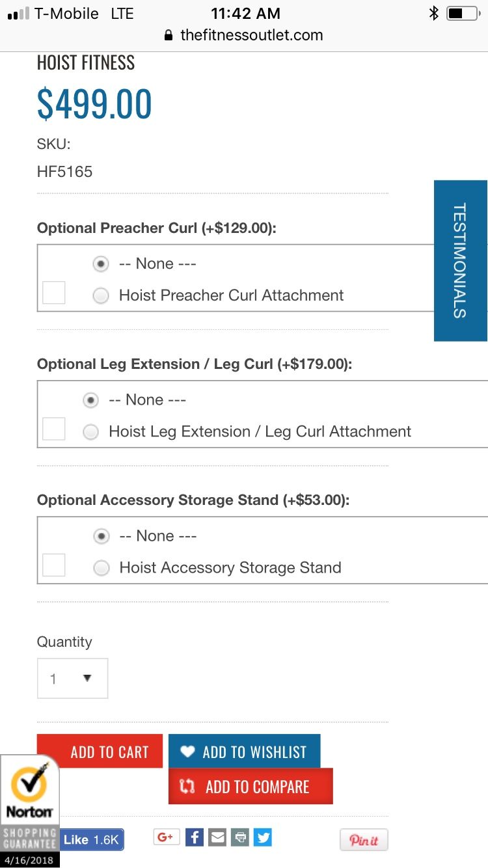Open the Testimonials side tab

coord(461,260)
